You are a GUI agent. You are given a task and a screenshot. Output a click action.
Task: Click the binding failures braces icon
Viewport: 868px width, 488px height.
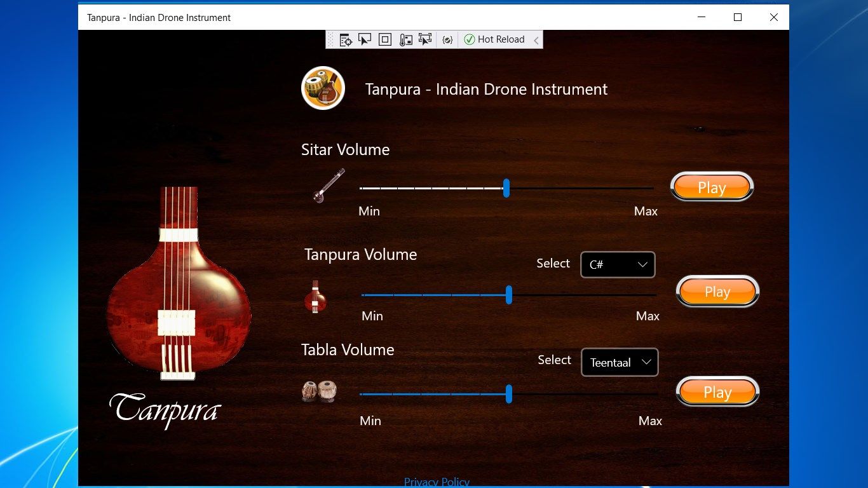pos(447,39)
